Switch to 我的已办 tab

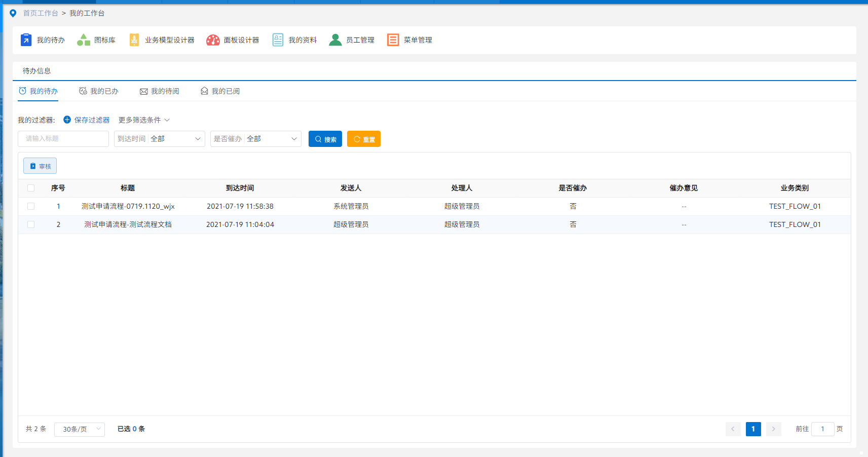pyautogui.click(x=99, y=91)
